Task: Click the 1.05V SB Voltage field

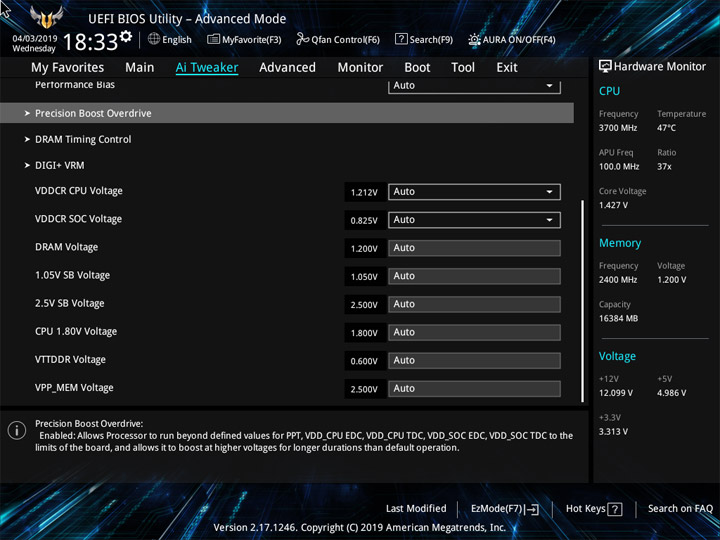Action: pyautogui.click(x=474, y=276)
